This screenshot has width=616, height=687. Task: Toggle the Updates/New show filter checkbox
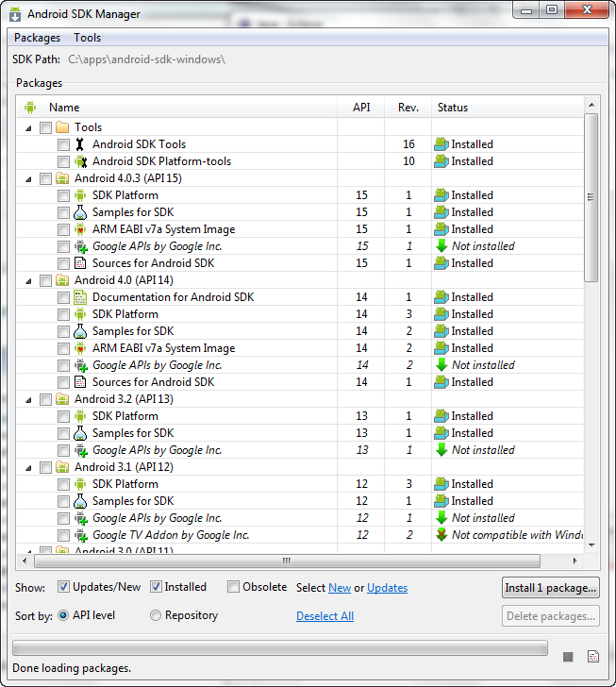[x=63, y=587]
